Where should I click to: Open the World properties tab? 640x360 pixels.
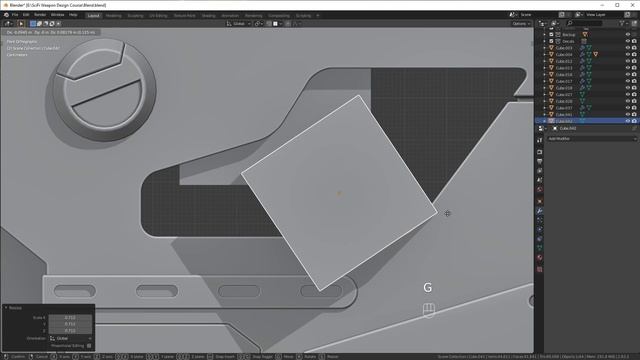click(x=540, y=190)
